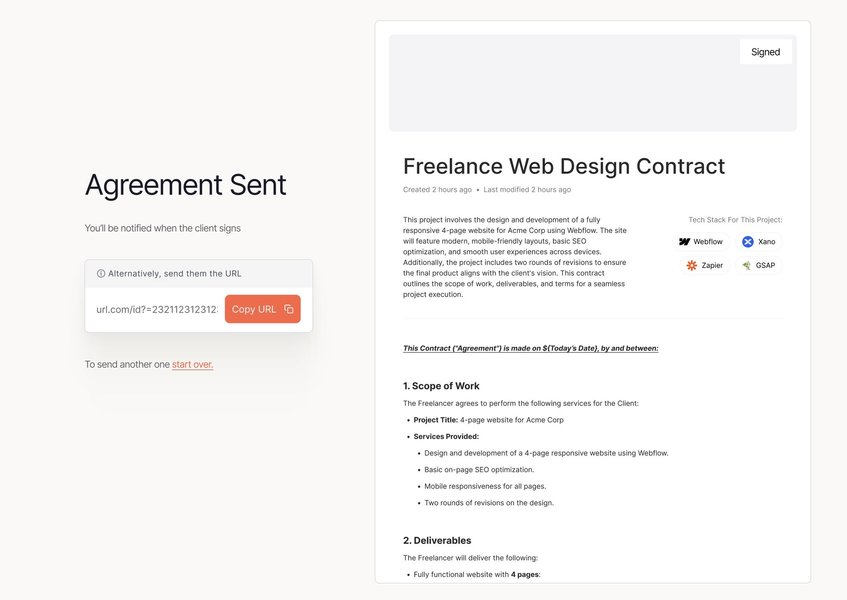Click the Deliverables section heading
847x600 pixels.
pyautogui.click(x=437, y=541)
